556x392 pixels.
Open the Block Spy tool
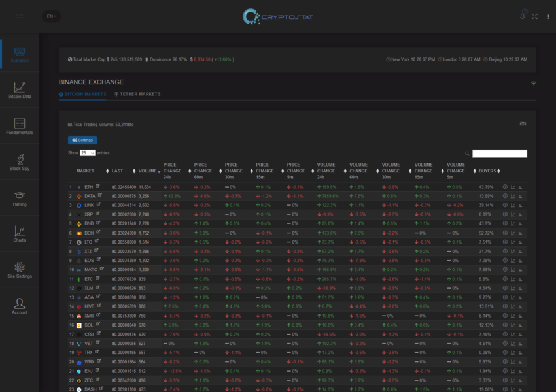20,162
